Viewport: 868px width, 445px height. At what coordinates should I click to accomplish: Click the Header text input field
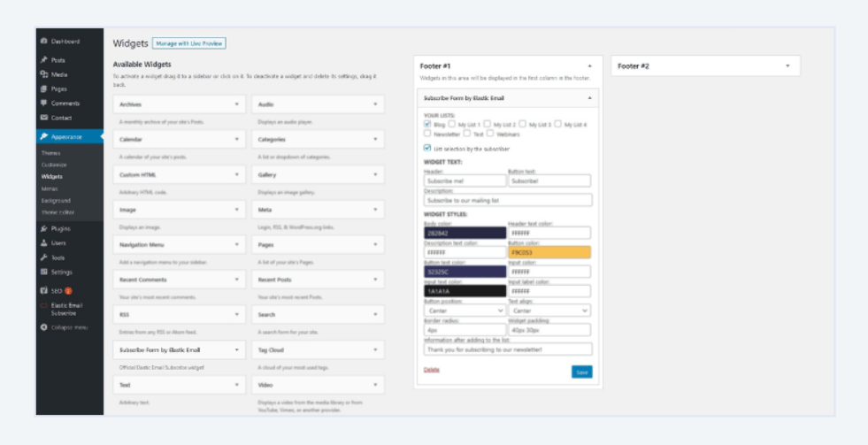click(465, 180)
